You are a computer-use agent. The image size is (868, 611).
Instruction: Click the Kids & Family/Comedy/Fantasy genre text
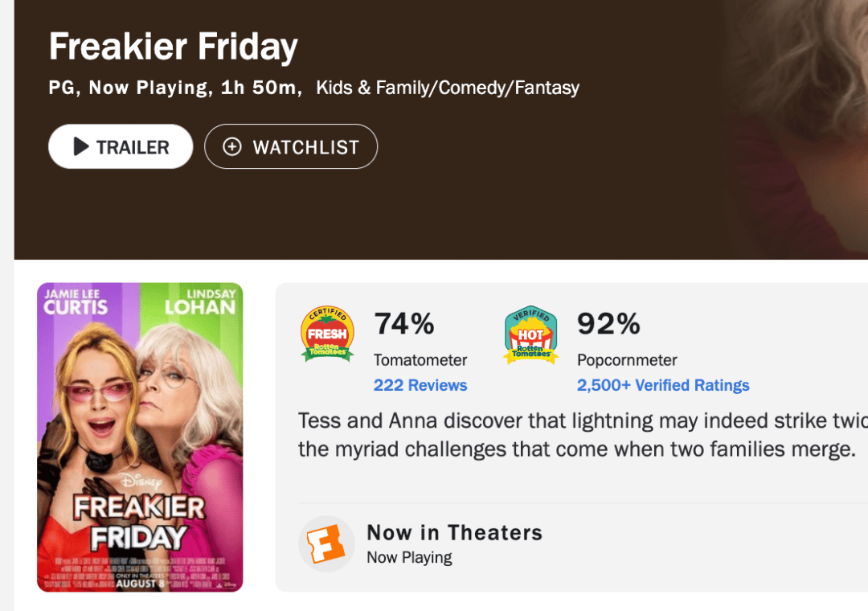[x=448, y=88]
